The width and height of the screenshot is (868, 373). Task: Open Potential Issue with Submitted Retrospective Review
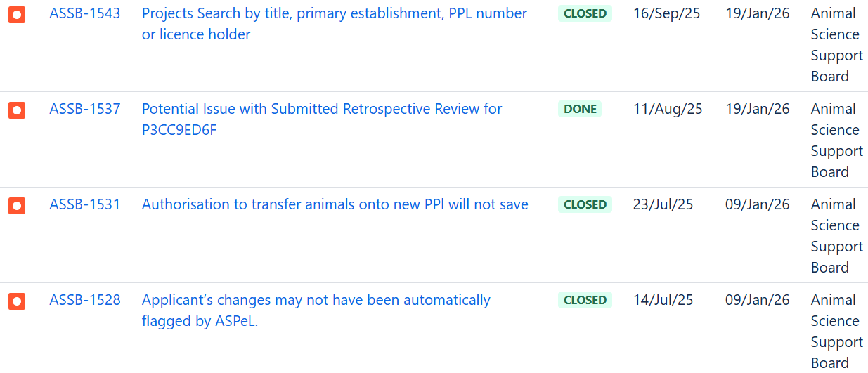click(322, 109)
